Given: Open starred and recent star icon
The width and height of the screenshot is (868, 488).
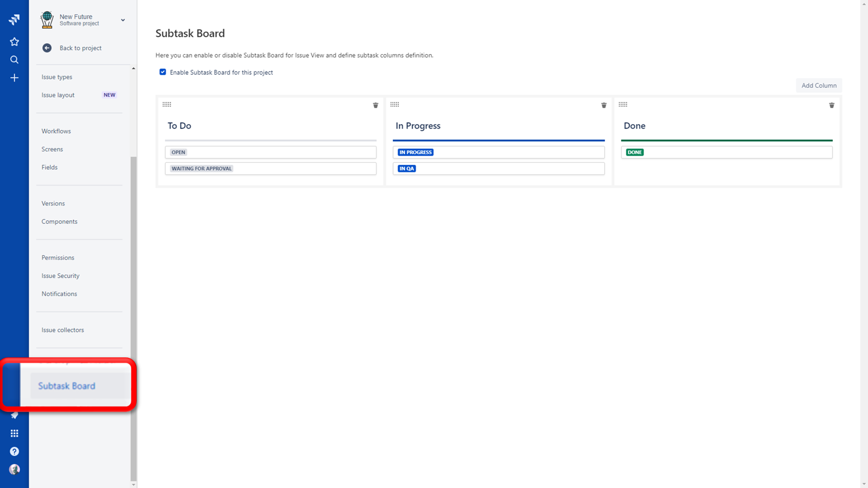Looking at the screenshot, I should (14, 42).
